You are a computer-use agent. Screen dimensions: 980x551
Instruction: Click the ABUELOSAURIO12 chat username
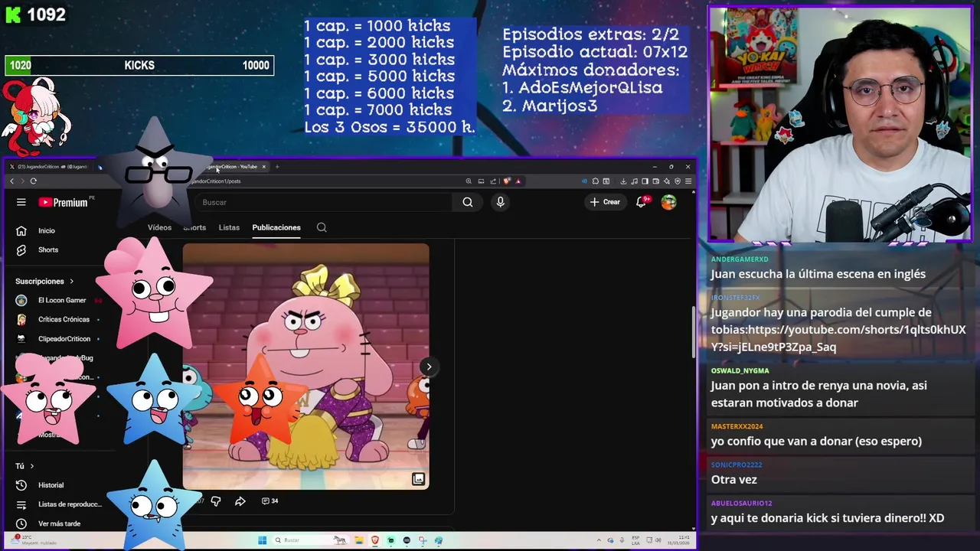741,503
